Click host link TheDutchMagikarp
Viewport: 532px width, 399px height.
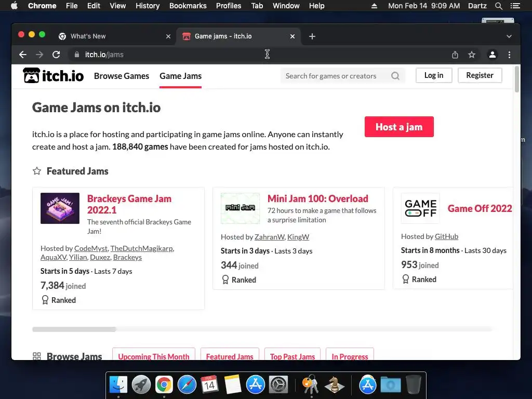tap(141, 248)
